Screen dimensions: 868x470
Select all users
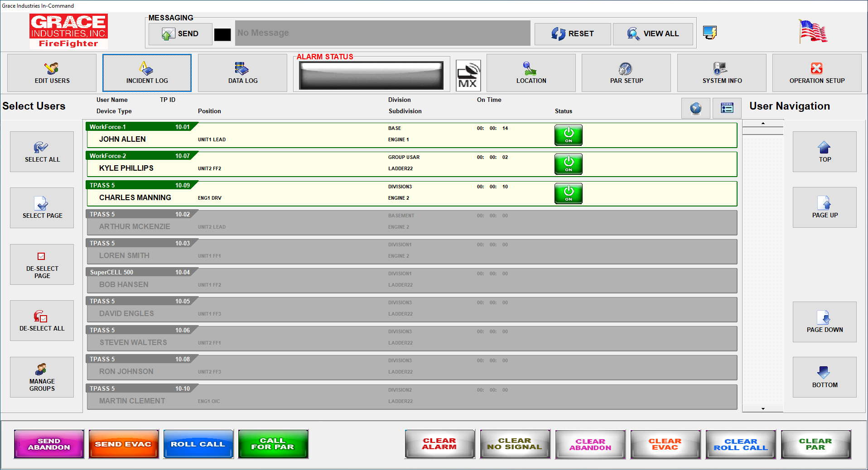pyautogui.click(x=42, y=152)
